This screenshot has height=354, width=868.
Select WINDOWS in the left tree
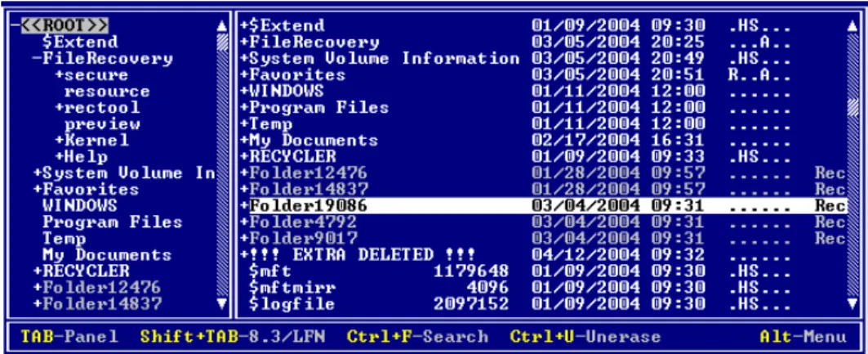[x=80, y=206]
